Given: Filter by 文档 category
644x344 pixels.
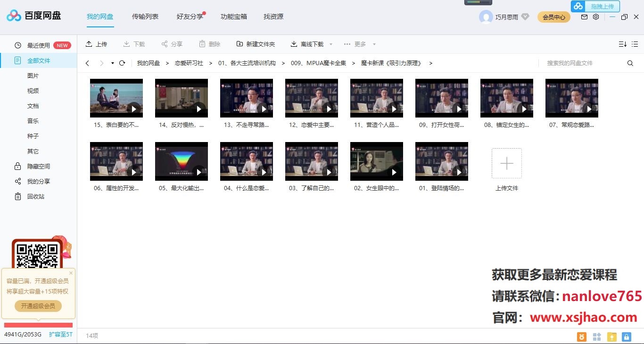Looking at the screenshot, I should point(33,106).
